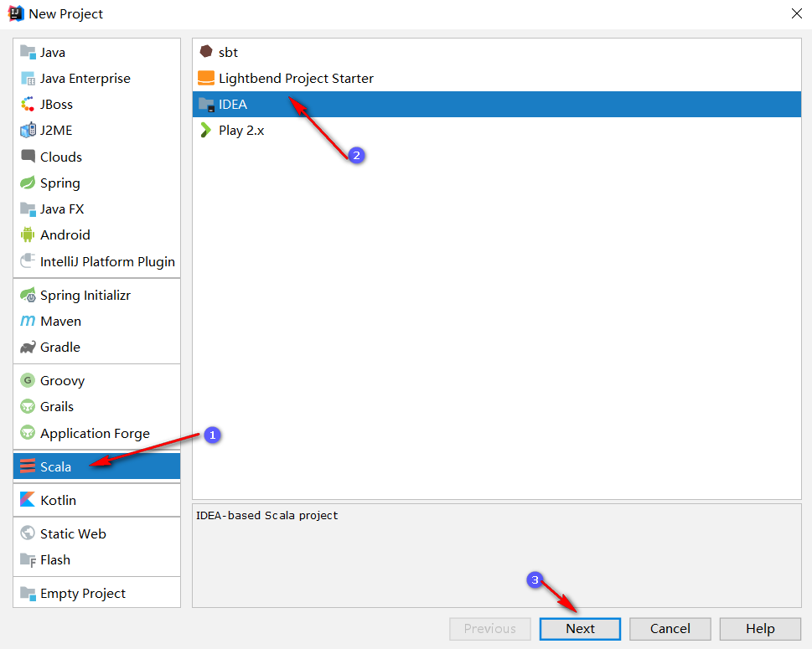The width and height of the screenshot is (812, 649).
Task: Choose the JBoss colorful icon
Action: pyautogui.click(x=28, y=104)
